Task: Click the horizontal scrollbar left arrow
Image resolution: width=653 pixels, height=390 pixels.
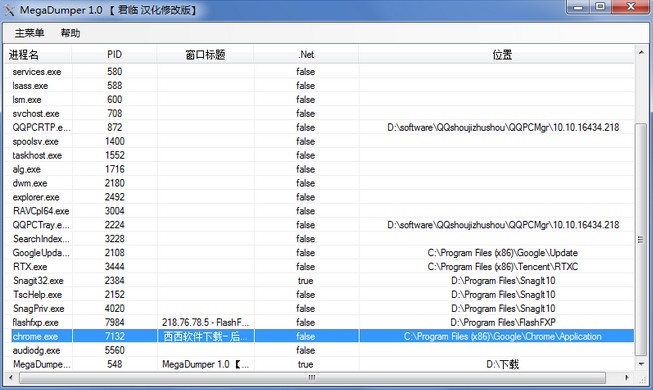Action: 11,378
